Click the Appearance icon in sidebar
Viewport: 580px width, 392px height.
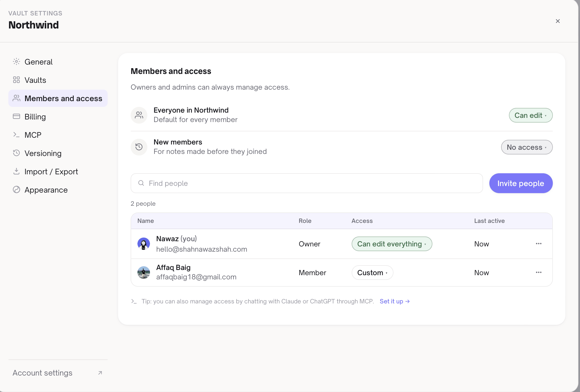(x=16, y=190)
